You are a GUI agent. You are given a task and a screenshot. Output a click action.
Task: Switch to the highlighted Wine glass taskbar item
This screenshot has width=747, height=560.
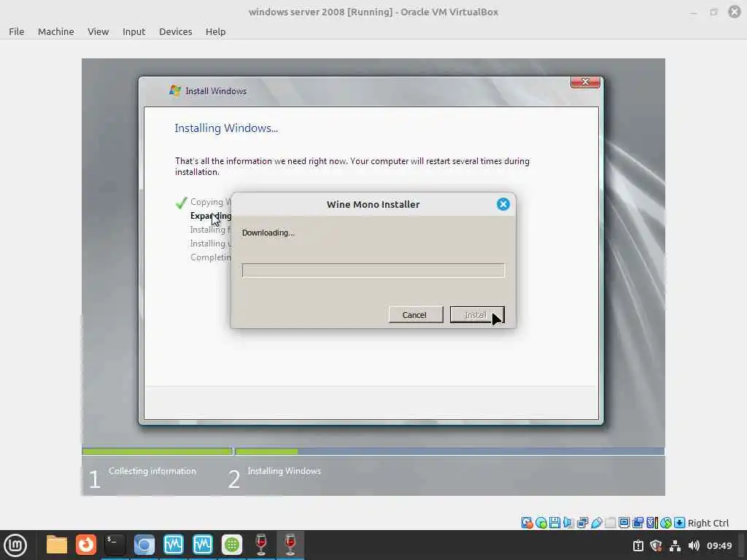290,545
